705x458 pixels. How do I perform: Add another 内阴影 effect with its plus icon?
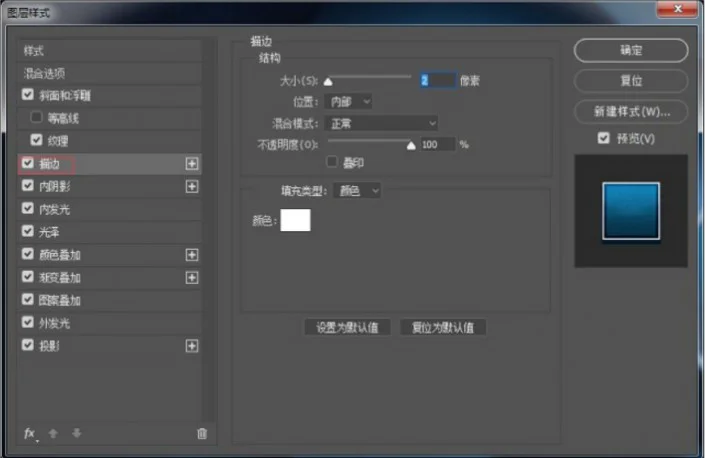coord(192,186)
